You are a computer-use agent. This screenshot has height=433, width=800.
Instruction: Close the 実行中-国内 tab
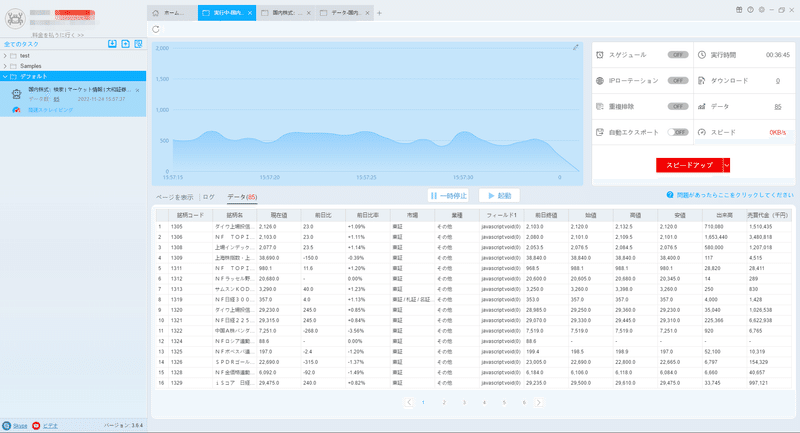249,13
